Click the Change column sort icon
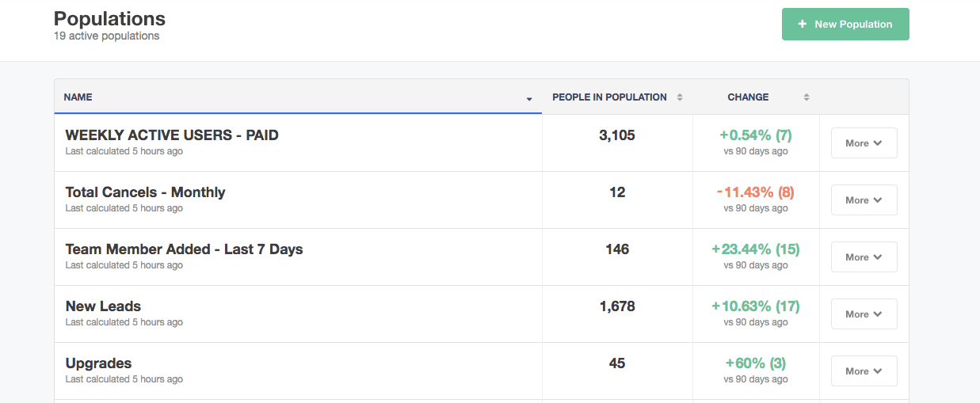Image resolution: width=980 pixels, height=403 pixels. click(x=806, y=97)
